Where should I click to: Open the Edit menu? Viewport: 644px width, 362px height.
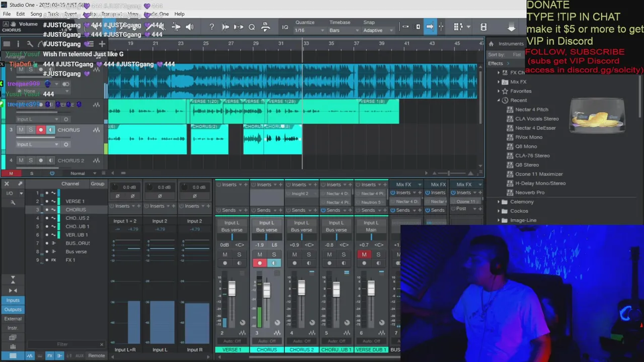pos(21,14)
